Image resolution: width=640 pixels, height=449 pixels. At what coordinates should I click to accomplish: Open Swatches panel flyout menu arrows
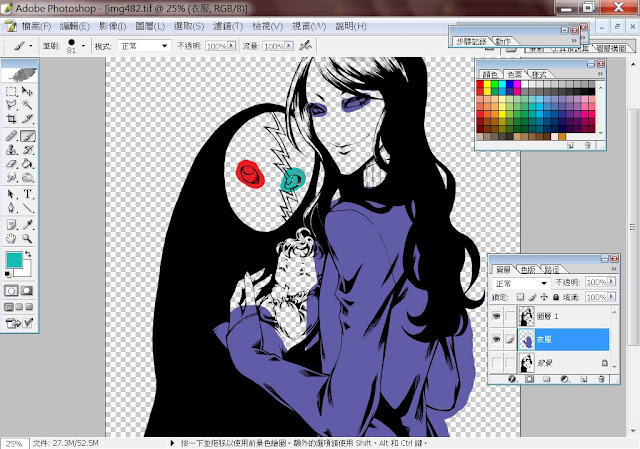600,74
